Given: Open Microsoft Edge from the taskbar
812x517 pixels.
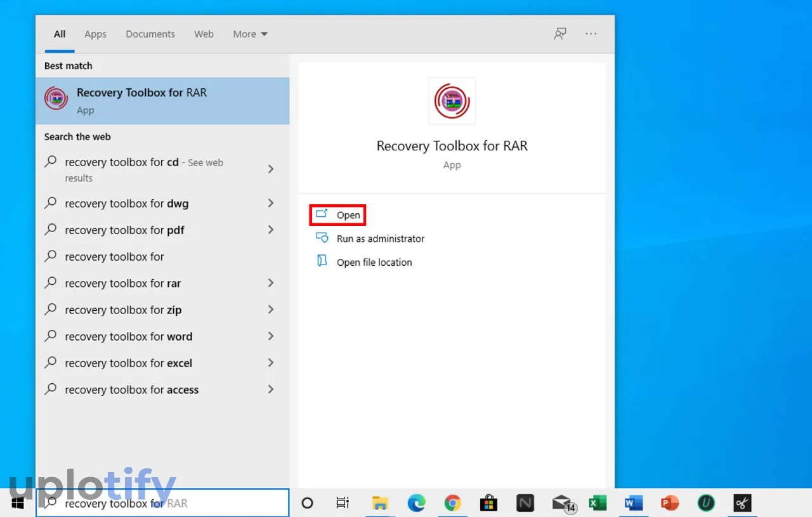Looking at the screenshot, I should 416,503.
